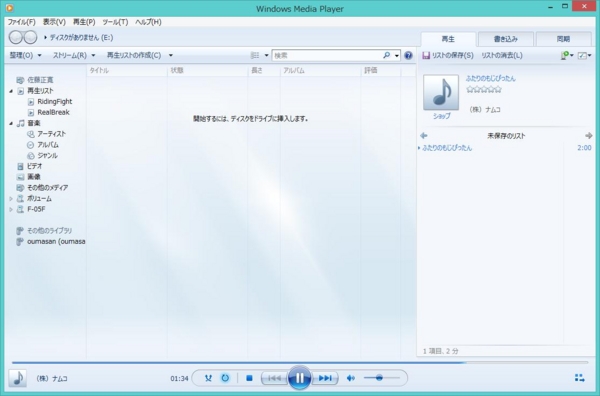Click the forward navigation arrow button
600x396 pixels.
click(30, 37)
